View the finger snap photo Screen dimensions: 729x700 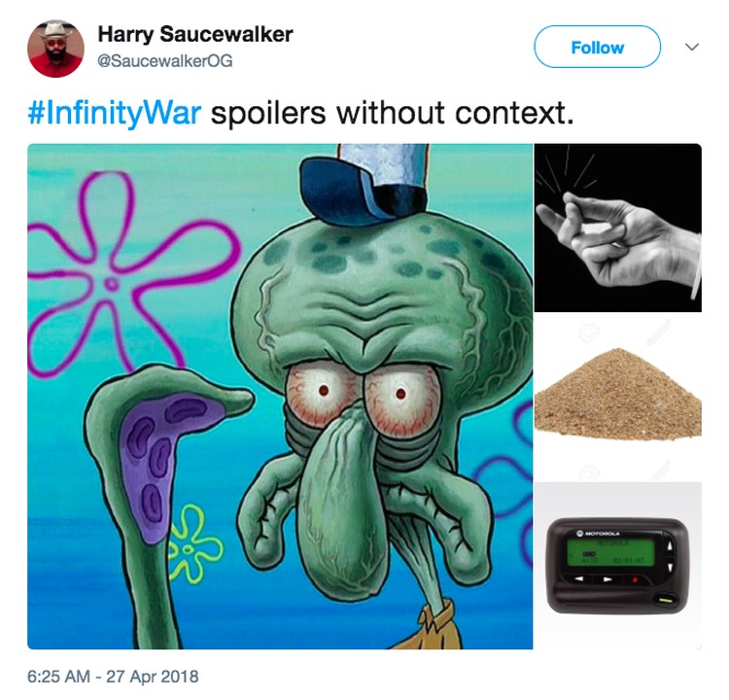(x=618, y=227)
